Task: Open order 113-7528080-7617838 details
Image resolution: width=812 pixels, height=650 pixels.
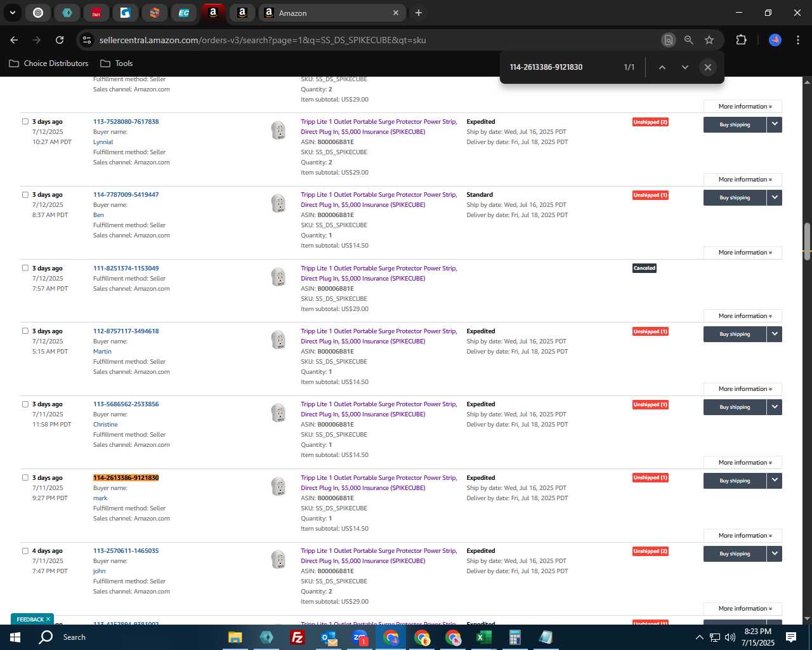Action: (x=126, y=121)
